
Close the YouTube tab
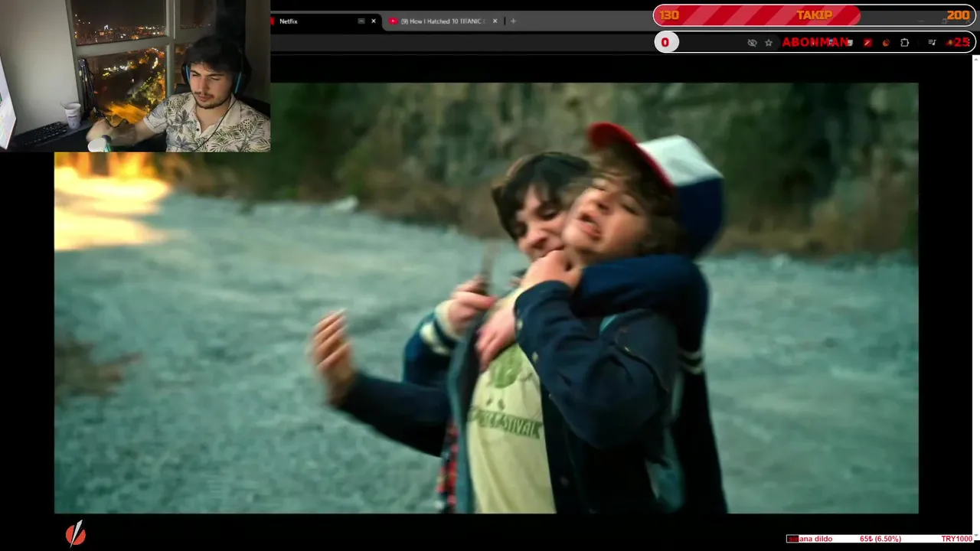click(495, 21)
